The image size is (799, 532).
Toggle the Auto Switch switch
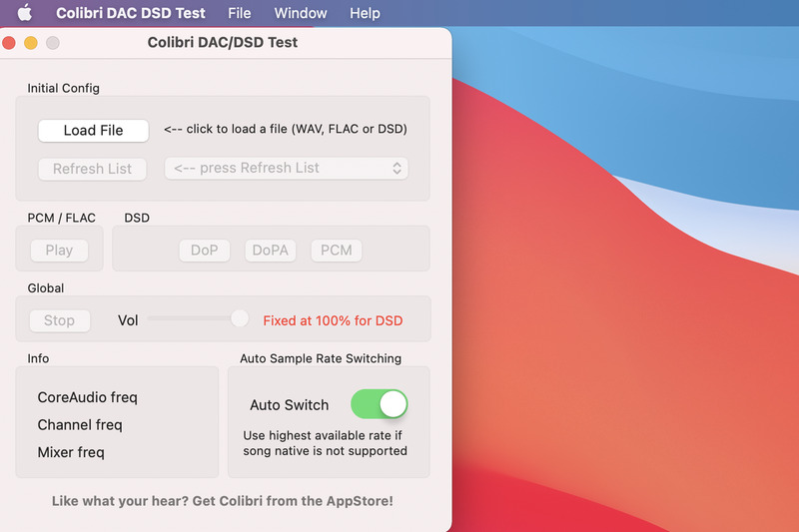[380, 404]
